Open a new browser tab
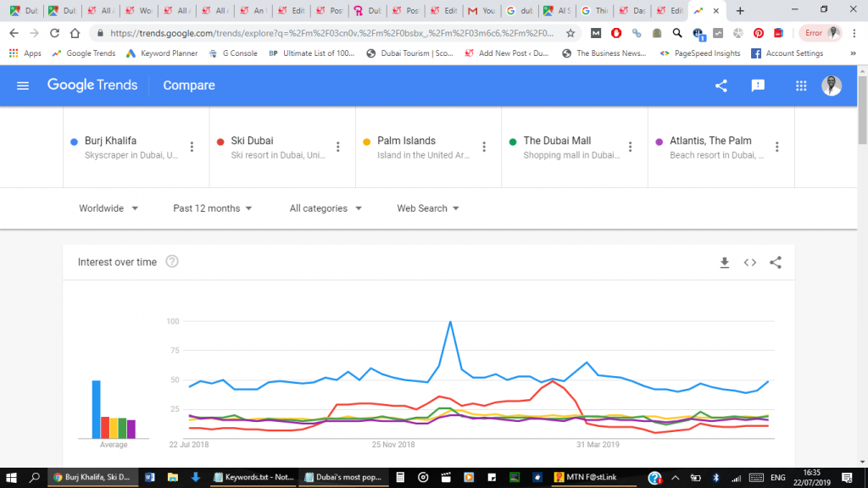 (740, 11)
